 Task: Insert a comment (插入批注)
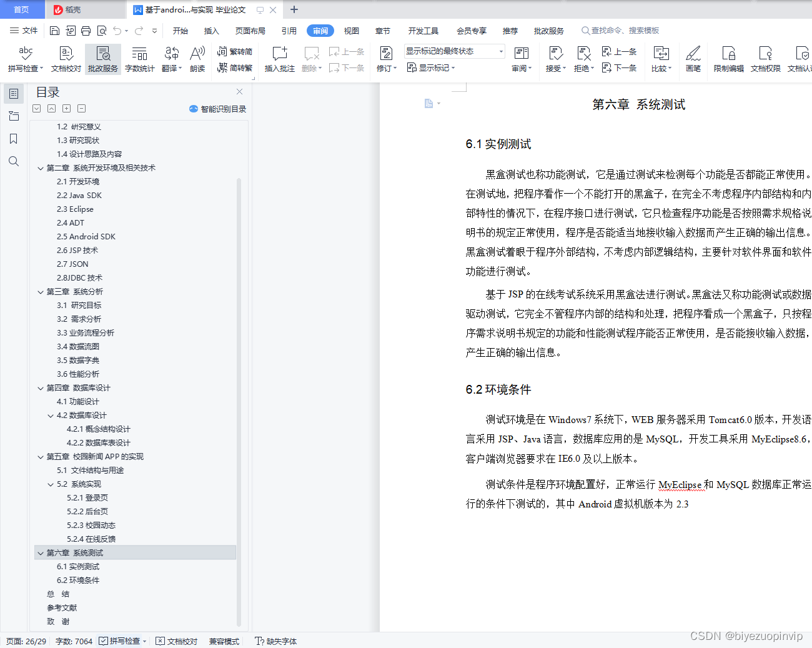pyautogui.click(x=280, y=59)
